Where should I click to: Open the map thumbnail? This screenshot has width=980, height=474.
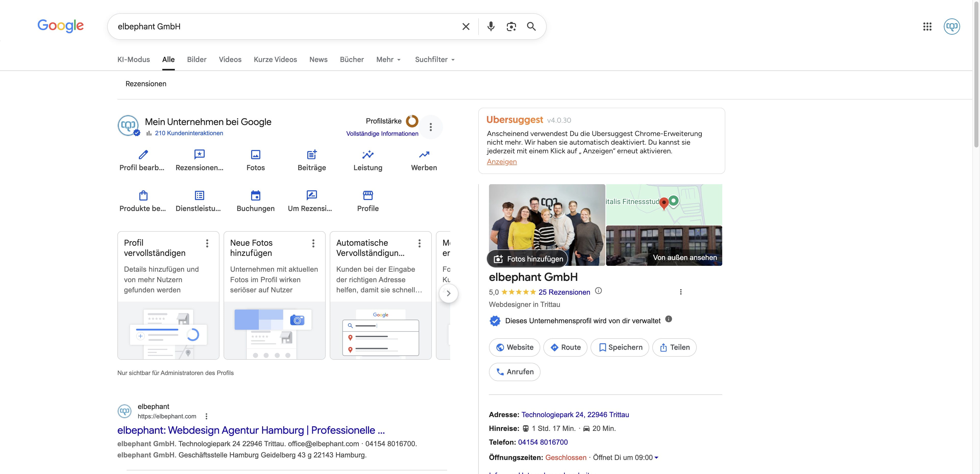664,204
